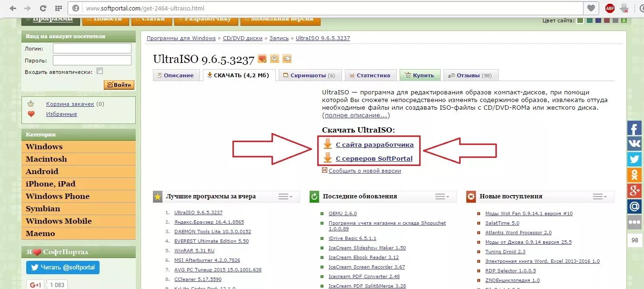
Task: Select green site color swatch
Action: coord(580,20)
